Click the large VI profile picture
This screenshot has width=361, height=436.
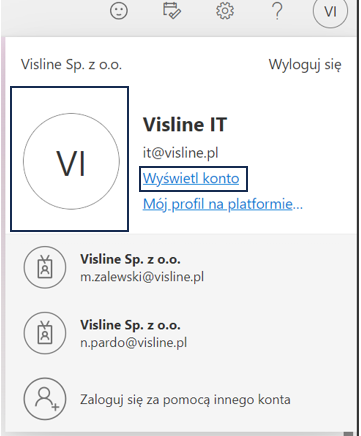pyautogui.click(x=71, y=161)
